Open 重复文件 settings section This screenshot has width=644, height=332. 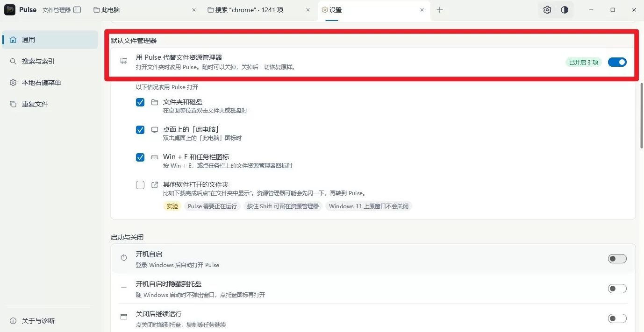(x=50, y=104)
